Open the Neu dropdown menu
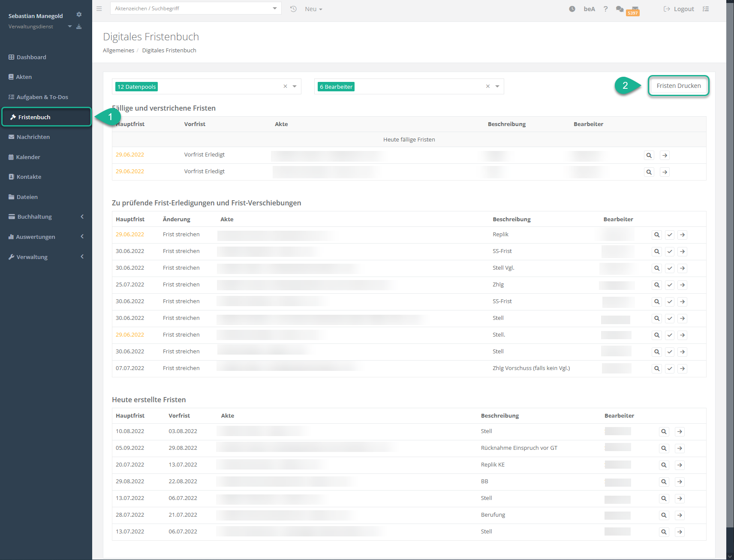Image resolution: width=734 pixels, height=560 pixels. (313, 9)
